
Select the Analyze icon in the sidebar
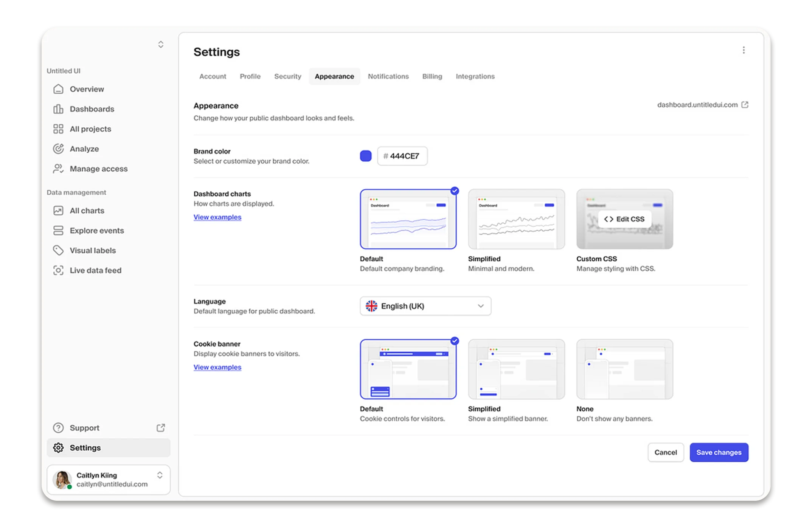click(58, 149)
